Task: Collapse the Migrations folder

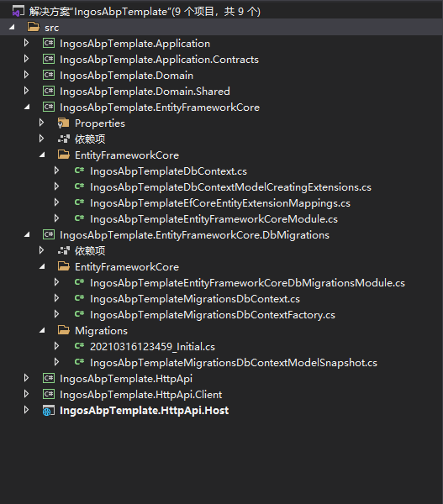Action: (x=42, y=330)
